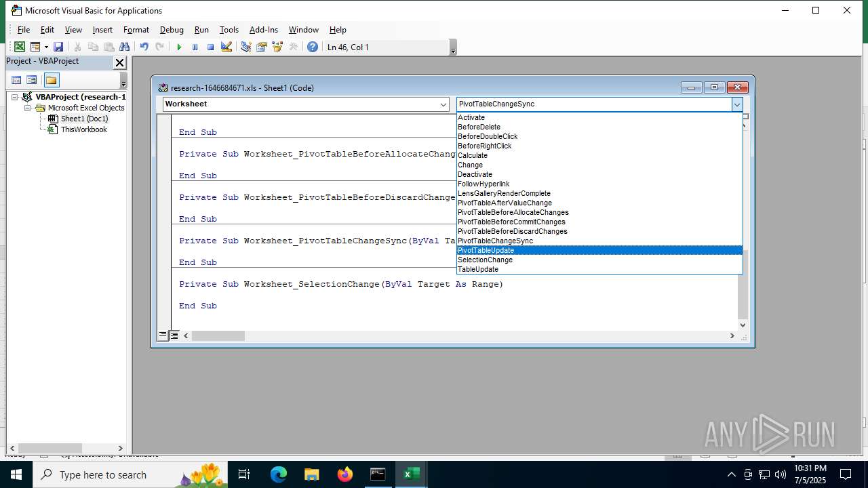Open the Properties Window icon
868x488 pixels.
(x=261, y=47)
